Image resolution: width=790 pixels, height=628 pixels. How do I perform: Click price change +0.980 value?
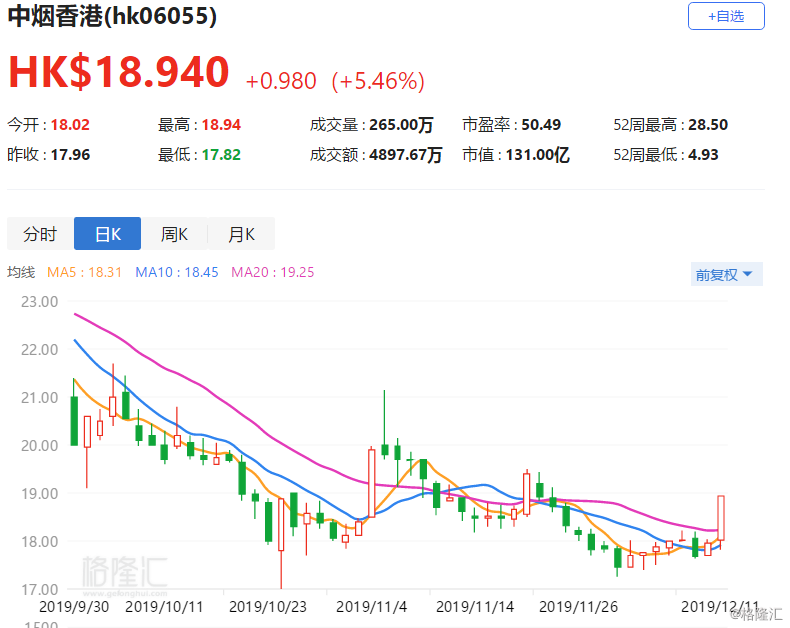(281, 81)
